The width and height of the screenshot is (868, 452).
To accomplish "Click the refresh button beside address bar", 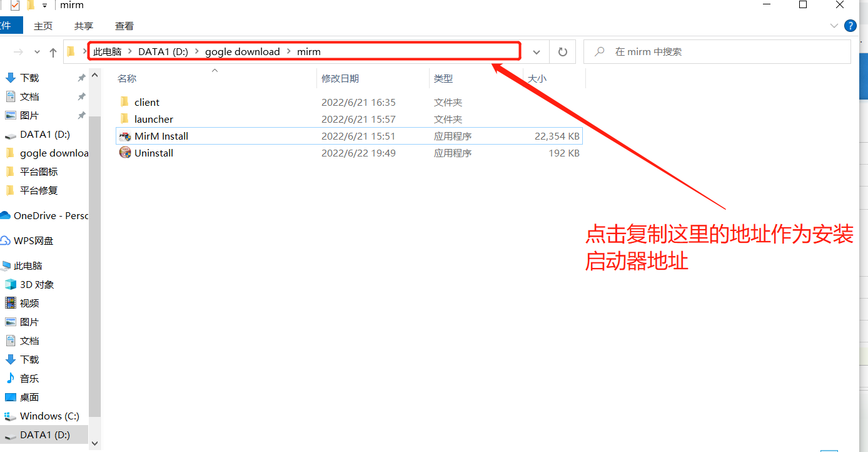I will pyautogui.click(x=562, y=52).
